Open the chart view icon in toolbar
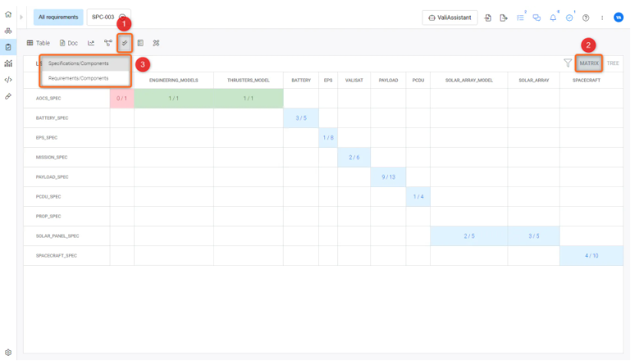634x364 pixels. point(91,43)
